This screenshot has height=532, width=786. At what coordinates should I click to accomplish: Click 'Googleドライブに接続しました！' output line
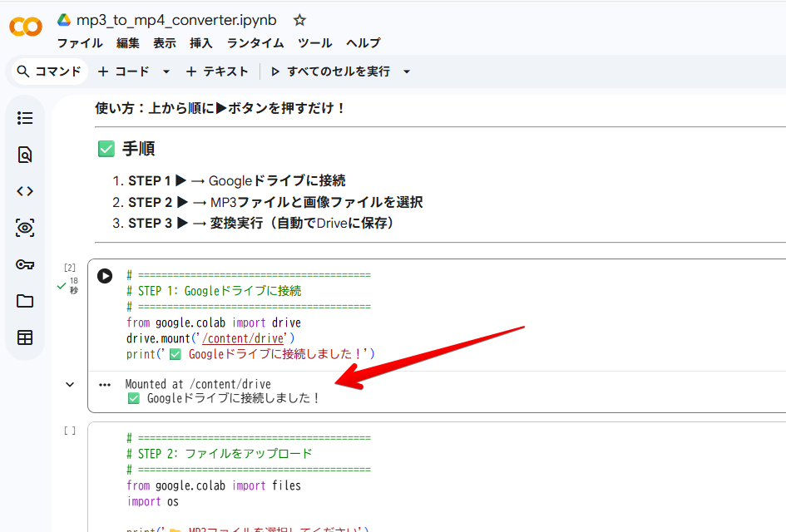coord(224,398)
